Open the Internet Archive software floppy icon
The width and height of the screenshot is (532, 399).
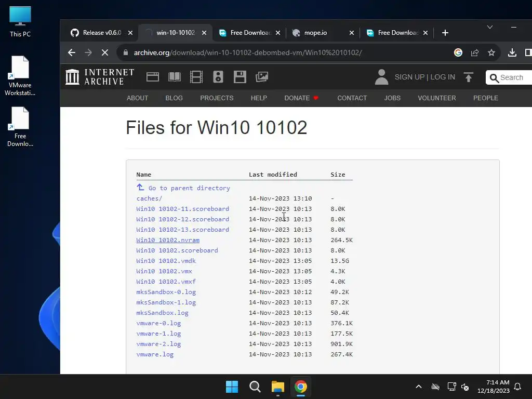[240, 77]
